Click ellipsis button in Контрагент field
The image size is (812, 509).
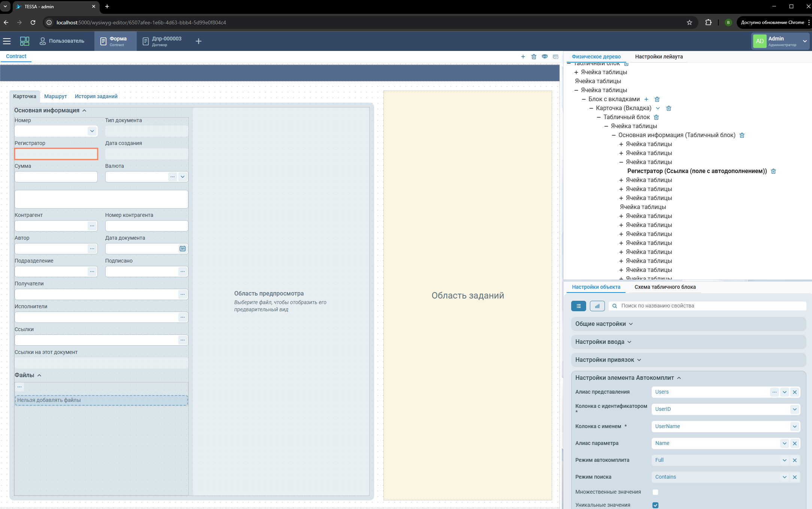click(92, 226)
